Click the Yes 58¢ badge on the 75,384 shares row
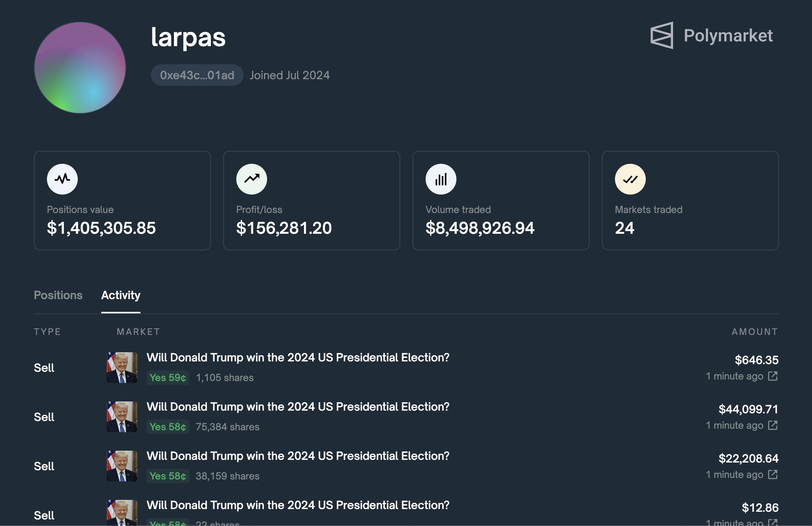This screenshot has height=526, width=812. pyautogui.click(x=167, y=427)
